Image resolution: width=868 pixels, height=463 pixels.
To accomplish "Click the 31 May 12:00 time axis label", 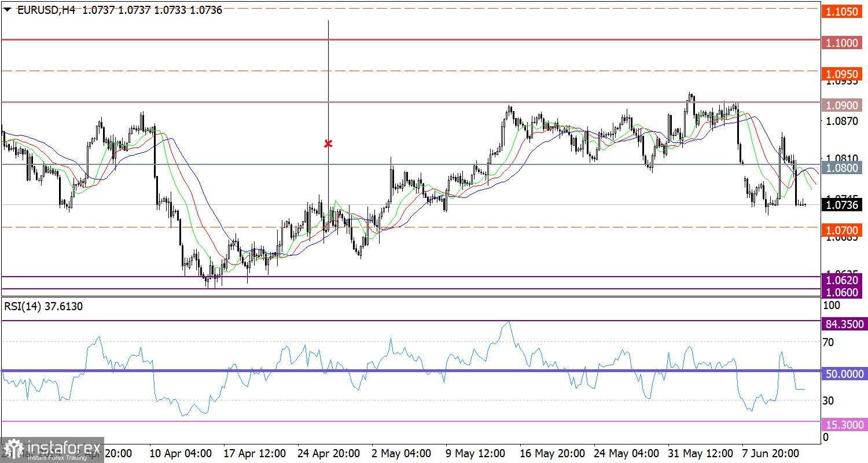I will pos(700,453).
